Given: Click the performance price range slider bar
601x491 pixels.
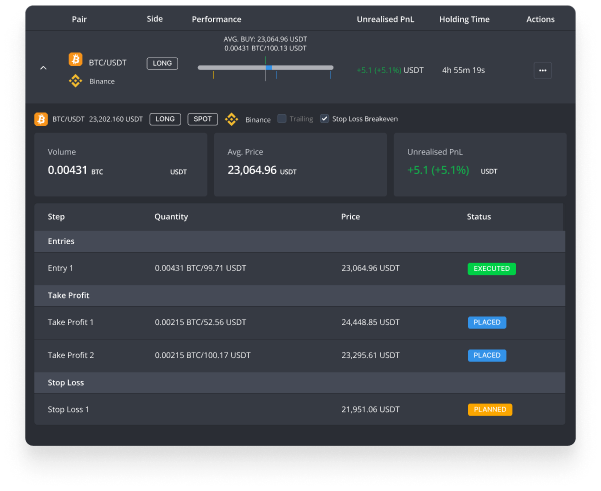Looking at the screenshot, I should (265, 68).
